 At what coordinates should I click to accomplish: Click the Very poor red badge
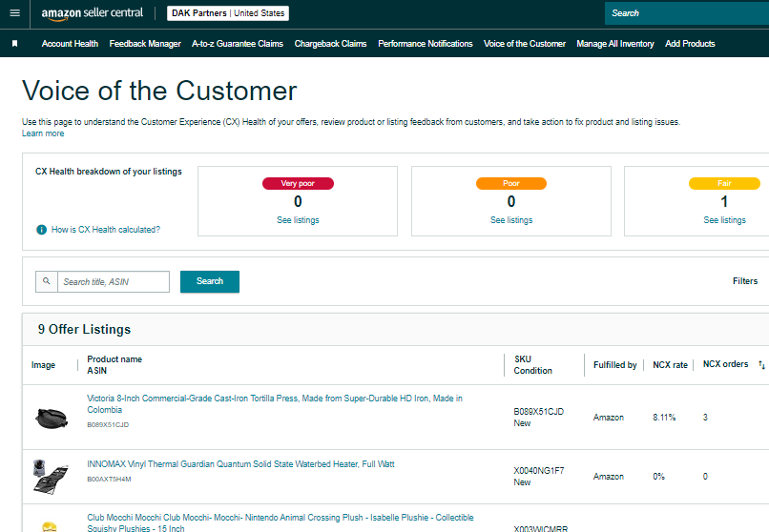pyautogui.click(x=298, y=183)
